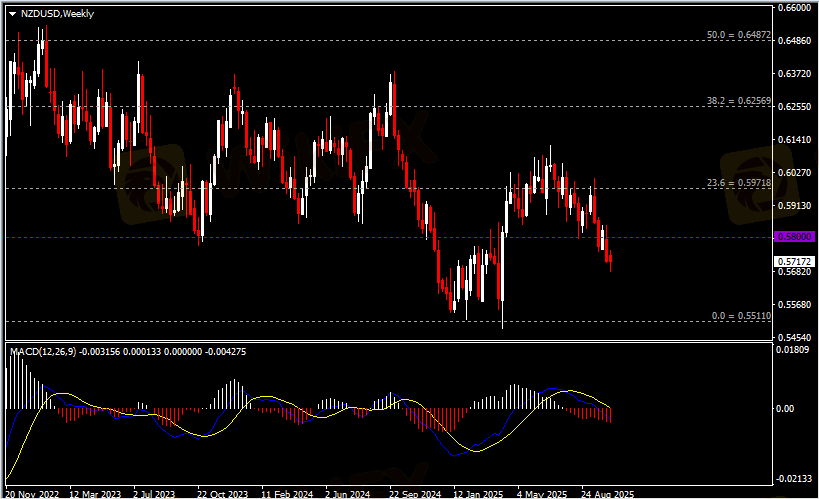Click the purple 0.58000 price level tag
The width and height of the screenshot is (819, 499).
(x=795, y=237)
